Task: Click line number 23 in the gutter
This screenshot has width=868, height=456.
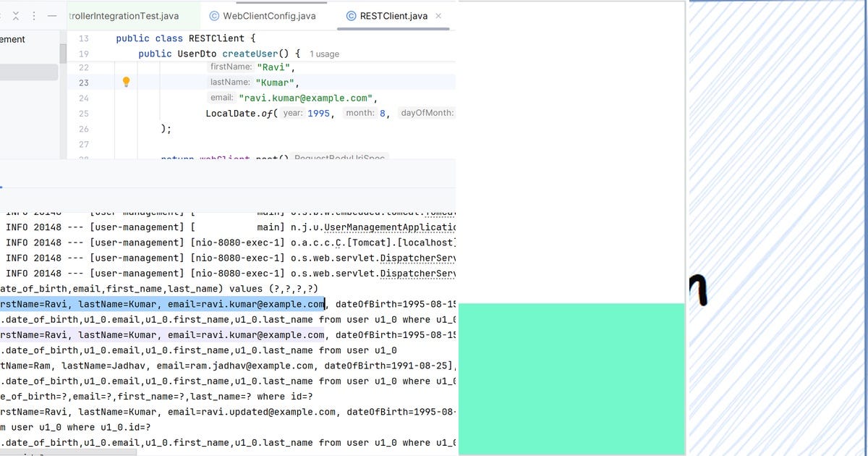Action: tap(83, 82)
